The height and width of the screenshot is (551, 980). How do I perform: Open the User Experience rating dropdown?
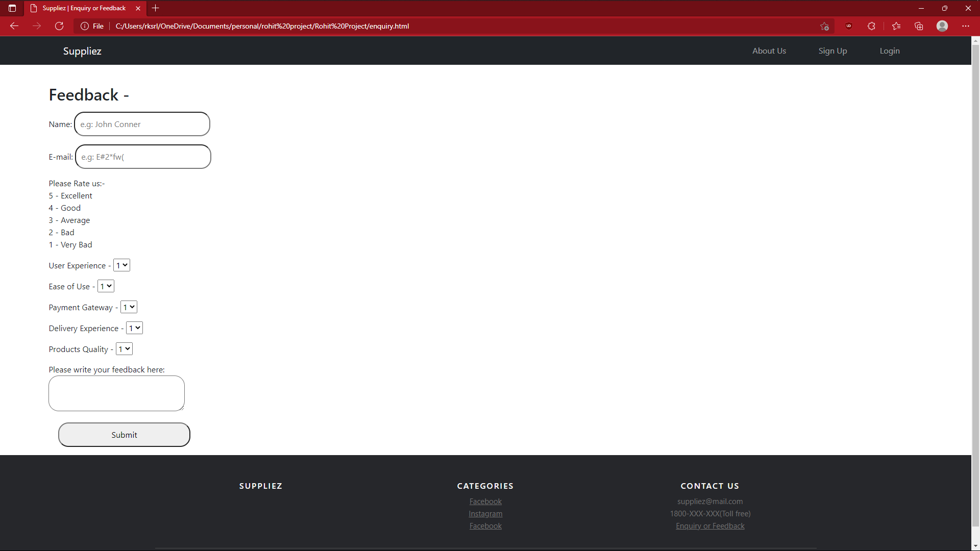(x=121, y=265)
